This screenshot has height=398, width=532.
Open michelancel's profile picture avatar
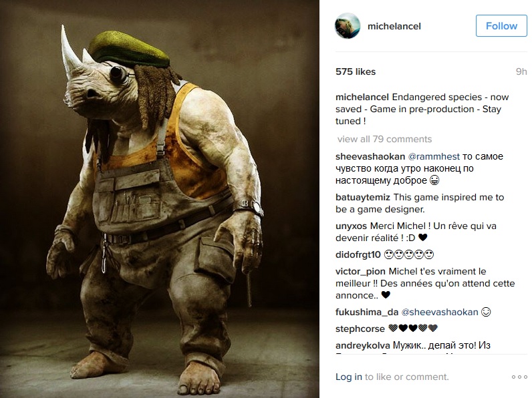348,26
